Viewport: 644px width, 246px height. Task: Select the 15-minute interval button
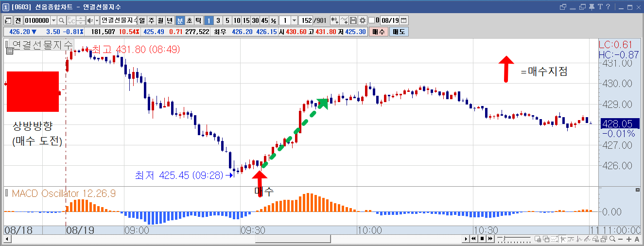pyautogui.click(x=246, y=20)
